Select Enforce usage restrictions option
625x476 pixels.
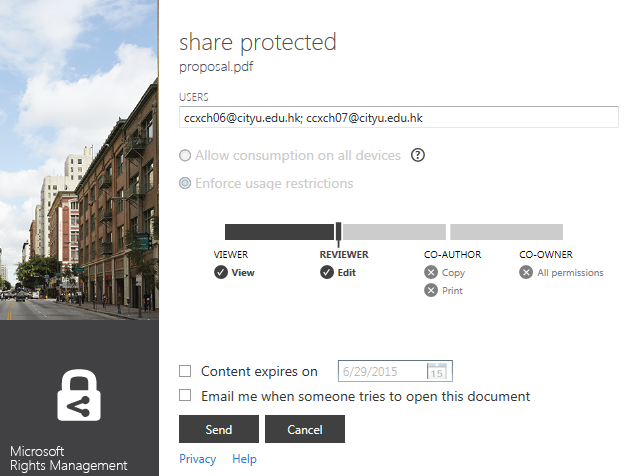pos(185,183)
